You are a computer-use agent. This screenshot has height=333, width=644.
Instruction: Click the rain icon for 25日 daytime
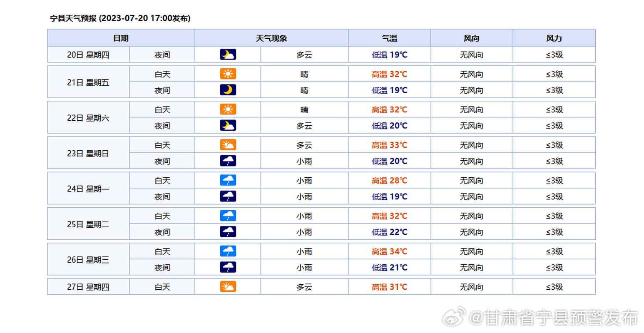(228, 216)
